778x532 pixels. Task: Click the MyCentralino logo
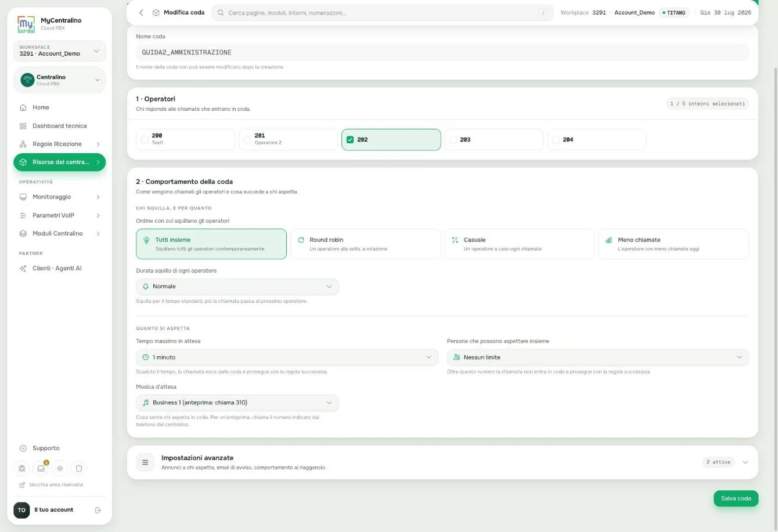[x=26, y=24]
